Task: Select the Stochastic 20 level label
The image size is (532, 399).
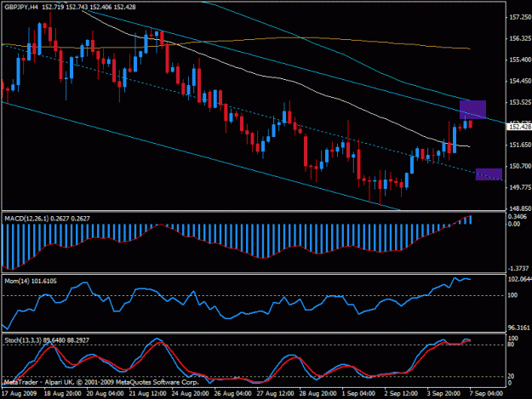Action: [511, 376]
